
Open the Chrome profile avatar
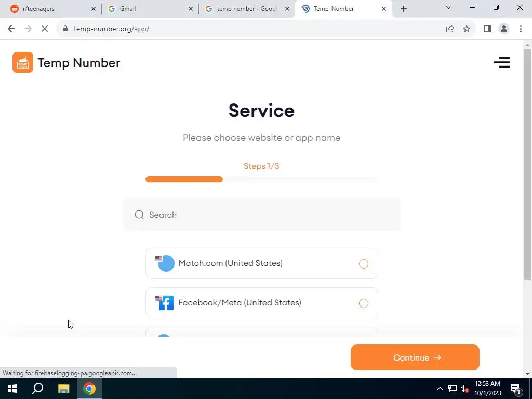click(x=504, y=29)
